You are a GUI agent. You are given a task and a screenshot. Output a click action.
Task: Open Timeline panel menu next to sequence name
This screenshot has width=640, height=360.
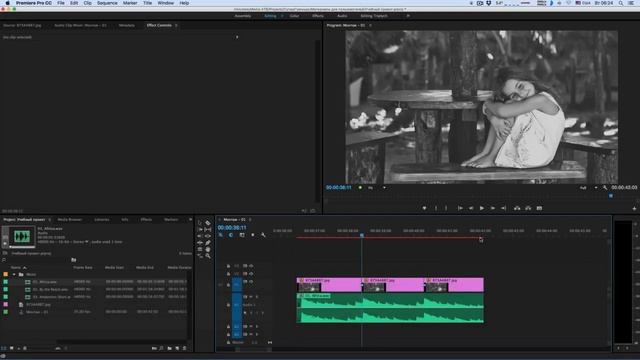point(250,220)
